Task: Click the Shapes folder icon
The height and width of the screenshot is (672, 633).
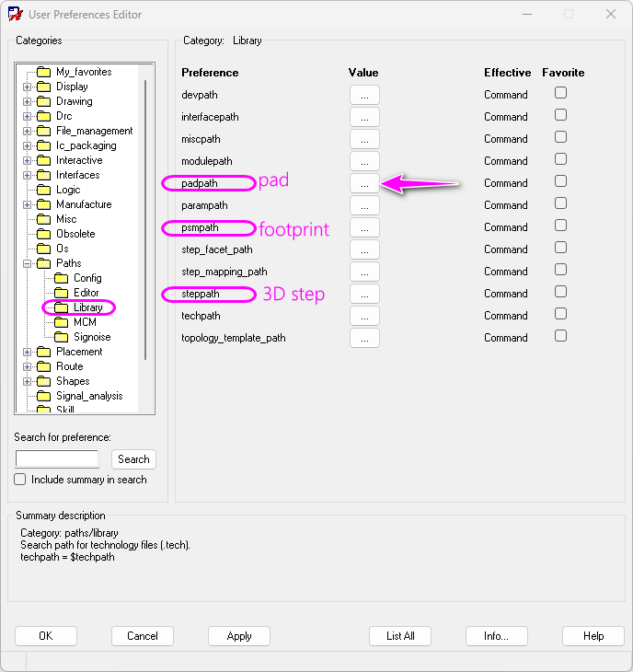Action: [x=43, y=381]
